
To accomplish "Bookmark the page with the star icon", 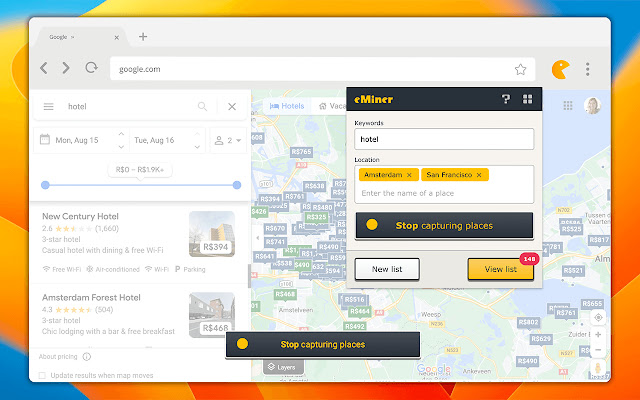I will (520, 69).
